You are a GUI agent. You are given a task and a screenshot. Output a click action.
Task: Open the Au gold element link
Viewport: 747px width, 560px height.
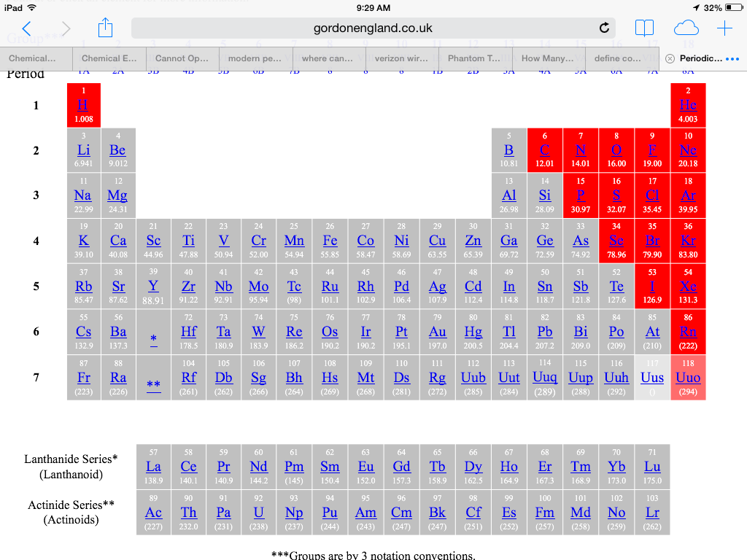437,332
